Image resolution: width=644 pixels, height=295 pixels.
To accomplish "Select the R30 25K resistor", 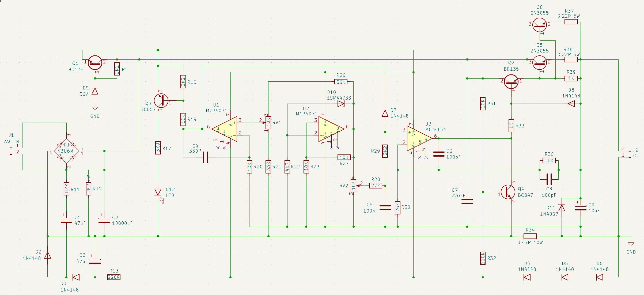I will (x=398, y=208).
